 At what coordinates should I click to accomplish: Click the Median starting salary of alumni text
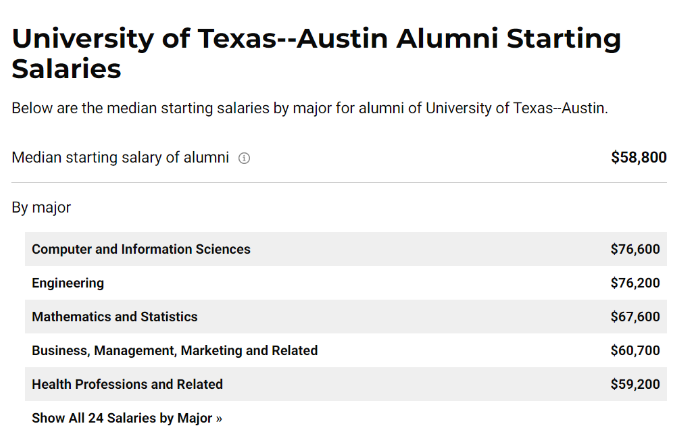[120, 157]
